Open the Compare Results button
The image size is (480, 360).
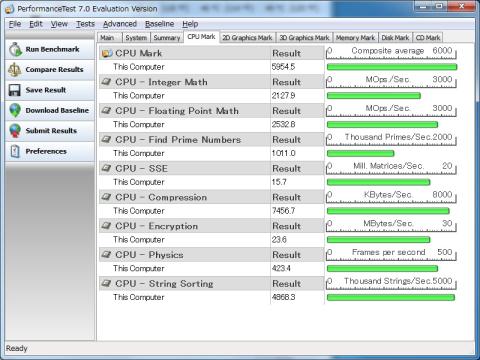[50, 70]
